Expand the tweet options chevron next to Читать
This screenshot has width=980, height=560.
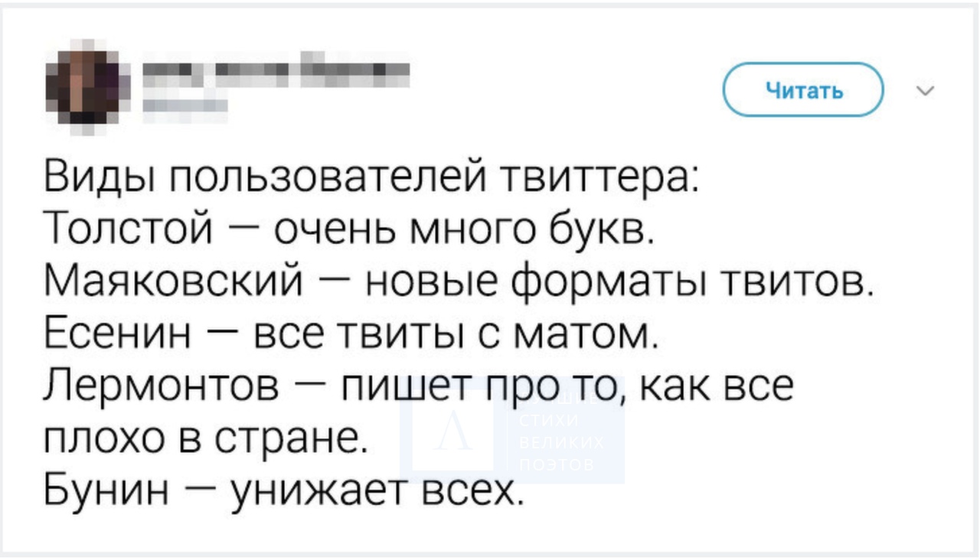click(x=924, y=92)
